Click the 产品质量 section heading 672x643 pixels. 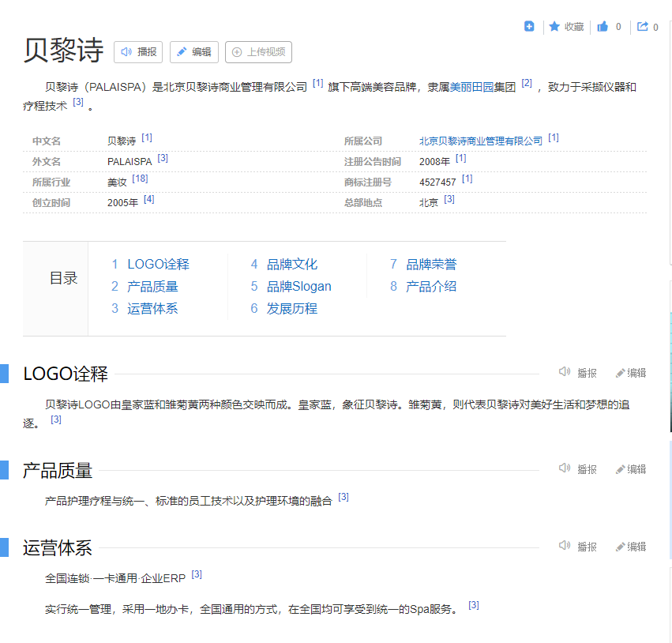[58, 470]
